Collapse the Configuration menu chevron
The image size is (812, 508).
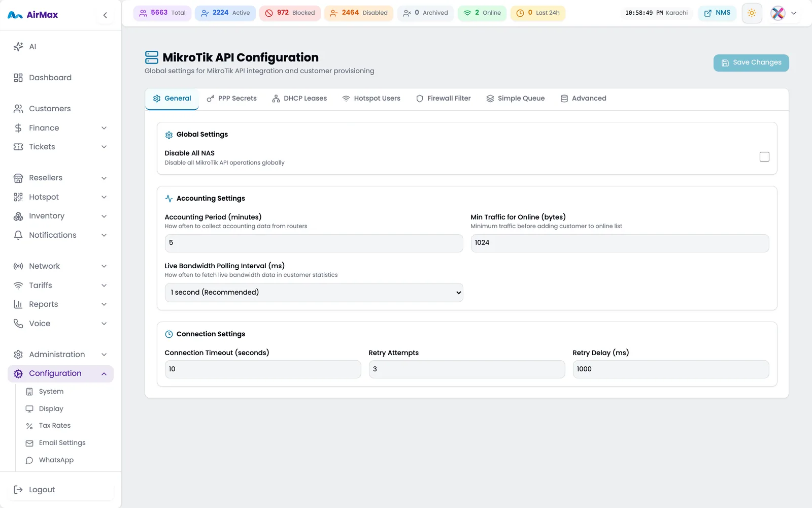click(104, 373)
